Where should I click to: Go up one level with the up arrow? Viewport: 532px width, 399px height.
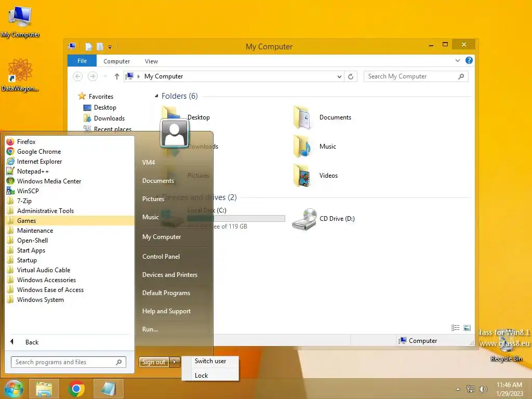coord(117,76)
